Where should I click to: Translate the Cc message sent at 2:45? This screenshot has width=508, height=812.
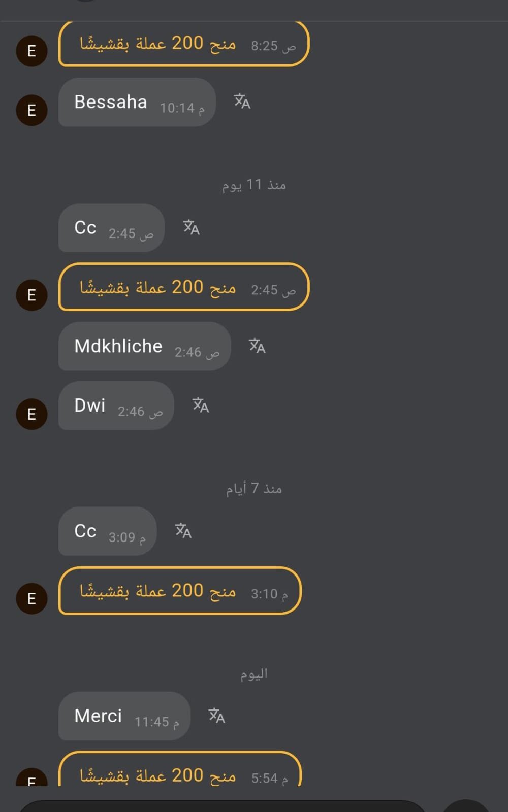click(x=191, y=227)
